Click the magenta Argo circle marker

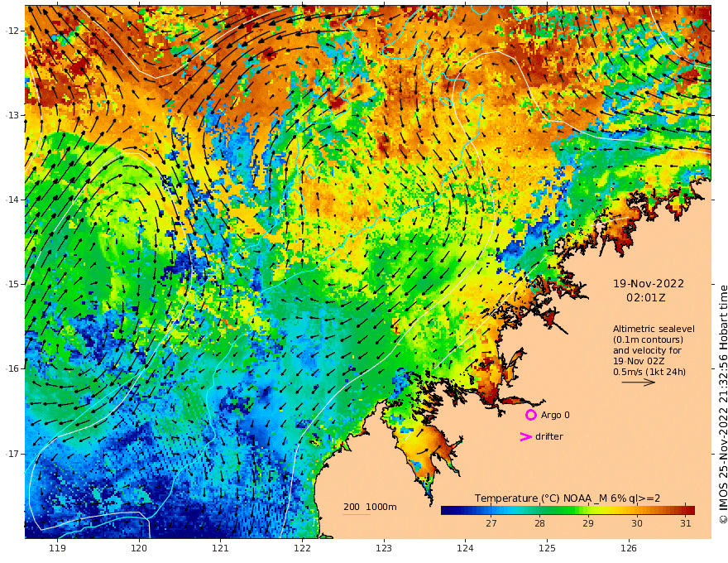pos(530,415)
